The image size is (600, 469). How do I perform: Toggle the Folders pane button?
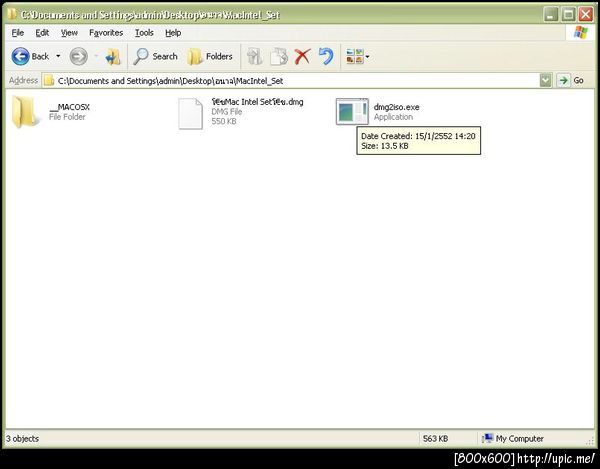[210, 57]
